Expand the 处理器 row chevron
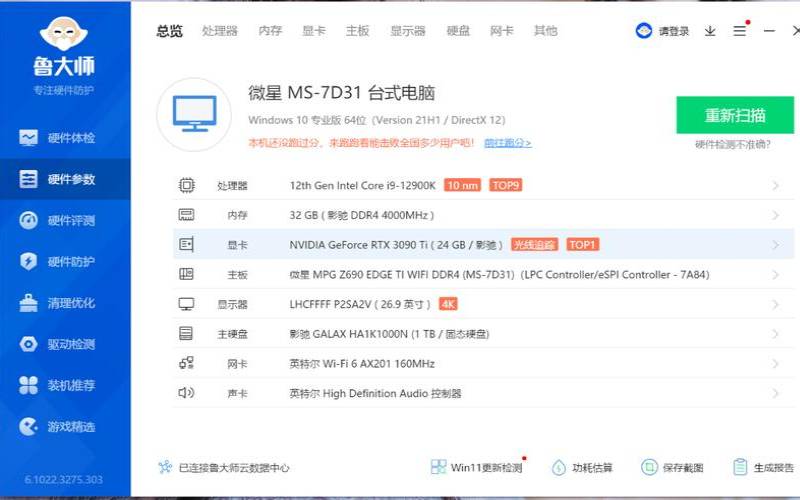 coord(776,186)
